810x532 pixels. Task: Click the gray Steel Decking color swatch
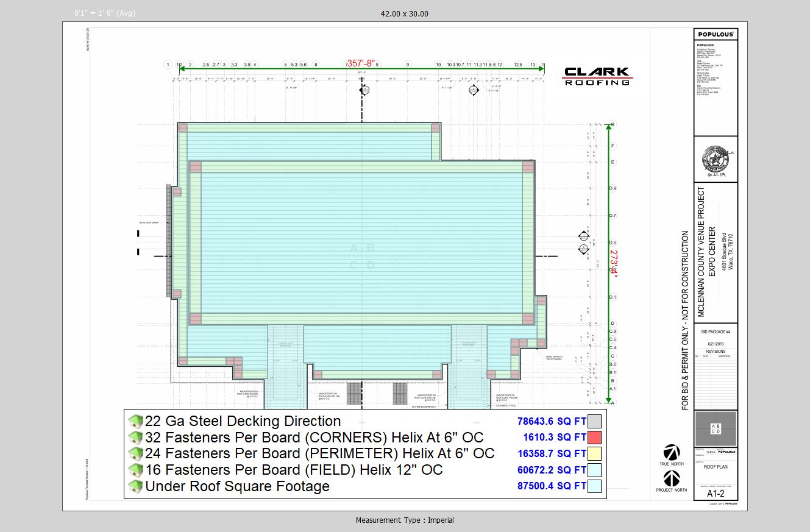595,421
